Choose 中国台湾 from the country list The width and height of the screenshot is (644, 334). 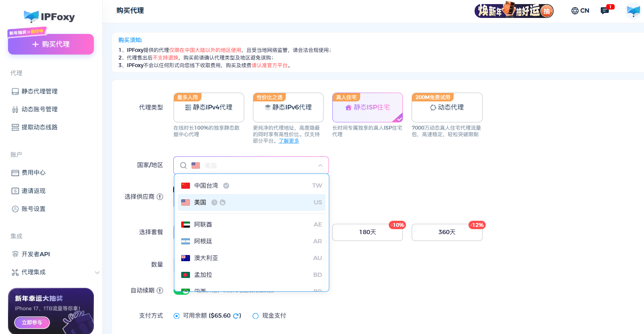point(251,186)
